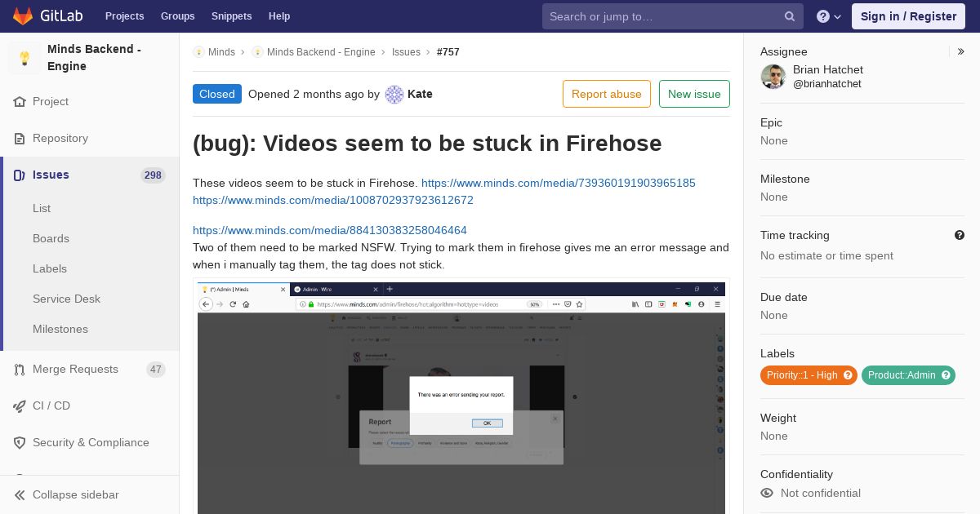Click the Merge Requests icon
Screen dimensions: 980x514
(x=20, y=370)
